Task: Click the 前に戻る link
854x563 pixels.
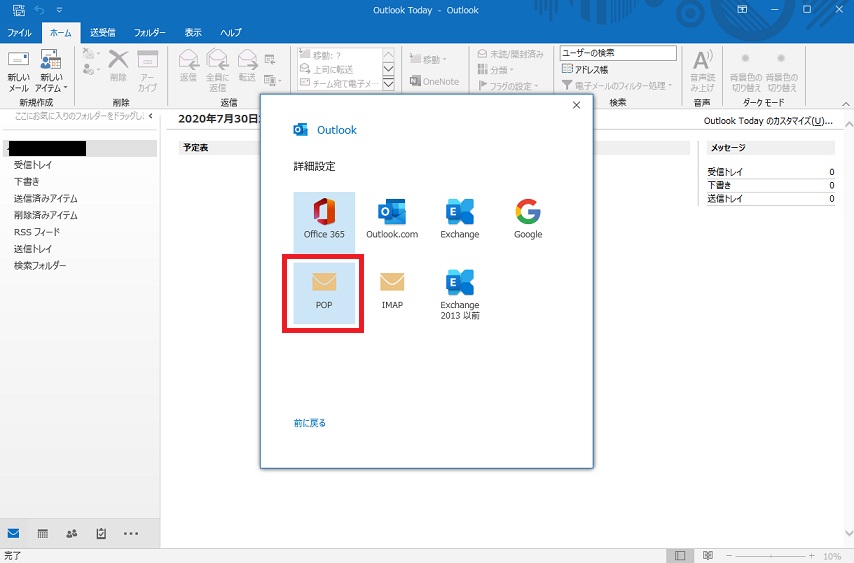Action: pyautogui.click(x=310, y=423)
